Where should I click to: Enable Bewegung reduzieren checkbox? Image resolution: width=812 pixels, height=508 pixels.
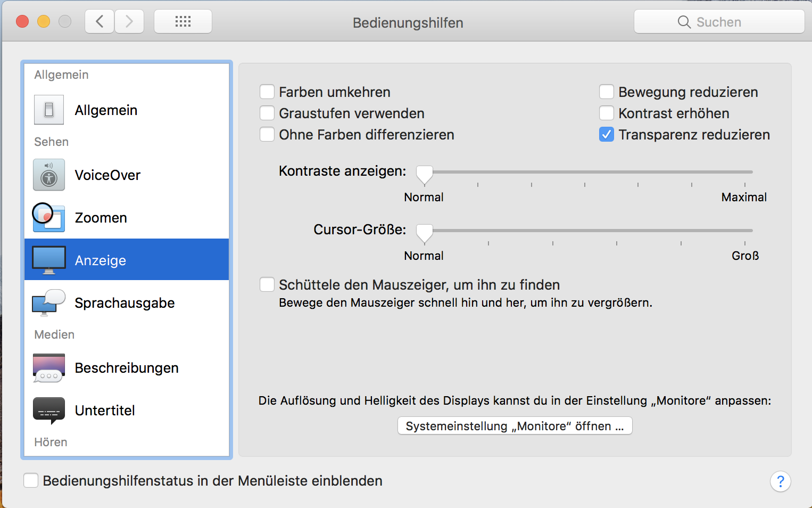click(607, 92)
